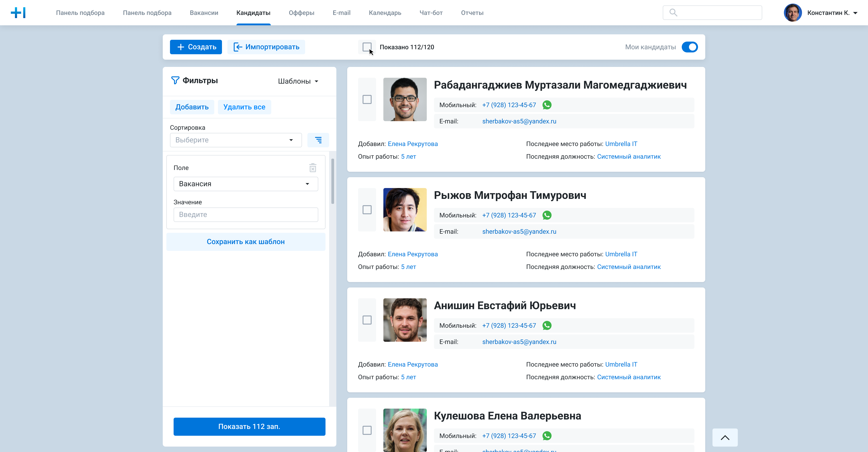Open the first Панель подбора tab
Image resolution: width=868 pixels, height=452 pixels.
tap(80, 13)
